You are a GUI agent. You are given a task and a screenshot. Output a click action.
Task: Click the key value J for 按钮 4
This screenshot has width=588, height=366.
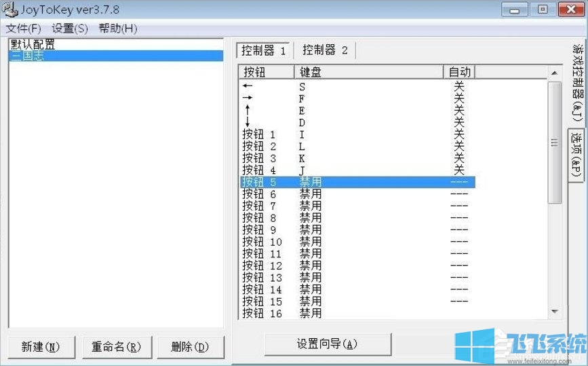pyautogui.click(x=302, y=170)
